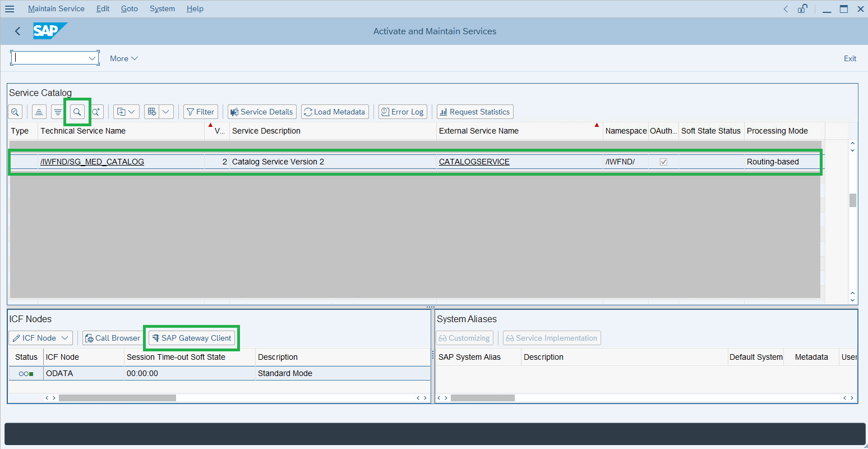Check the OAuth checkbox for SG_MED_CATALOG
Viewport: 868px width, 449px height.
(x=663, y=161)
